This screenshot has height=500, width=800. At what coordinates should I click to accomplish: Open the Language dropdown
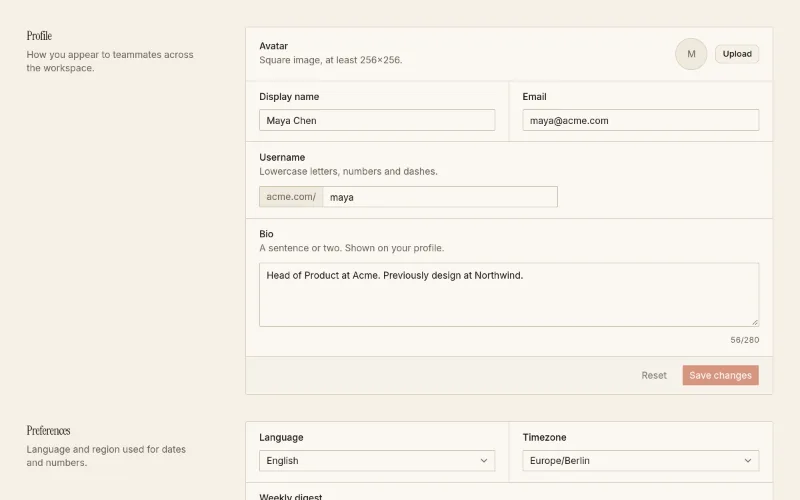(377, 461)
